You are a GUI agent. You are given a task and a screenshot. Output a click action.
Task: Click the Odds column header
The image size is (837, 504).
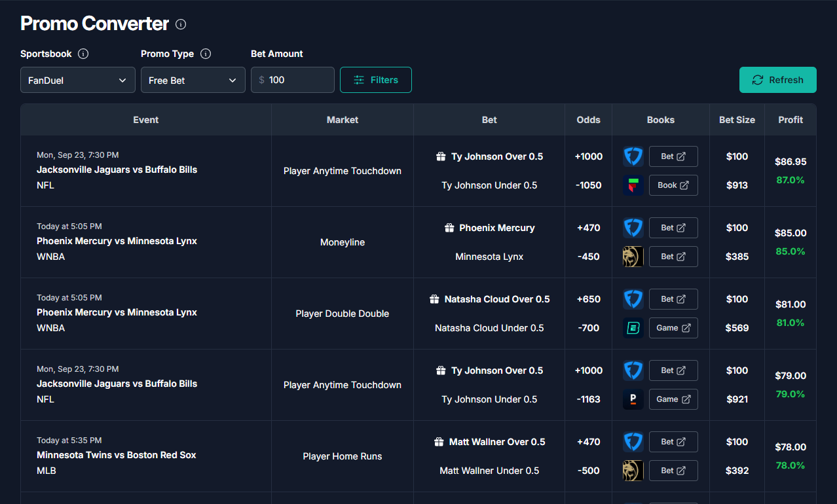(x=589, y=120)
